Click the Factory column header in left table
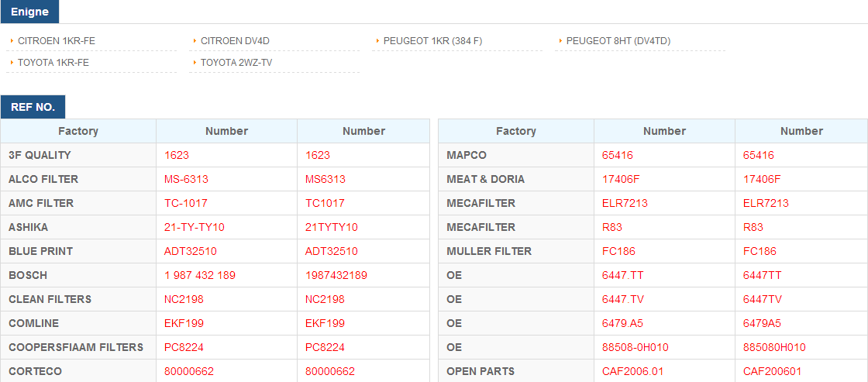The image size is (868, 382). point(78,131)
